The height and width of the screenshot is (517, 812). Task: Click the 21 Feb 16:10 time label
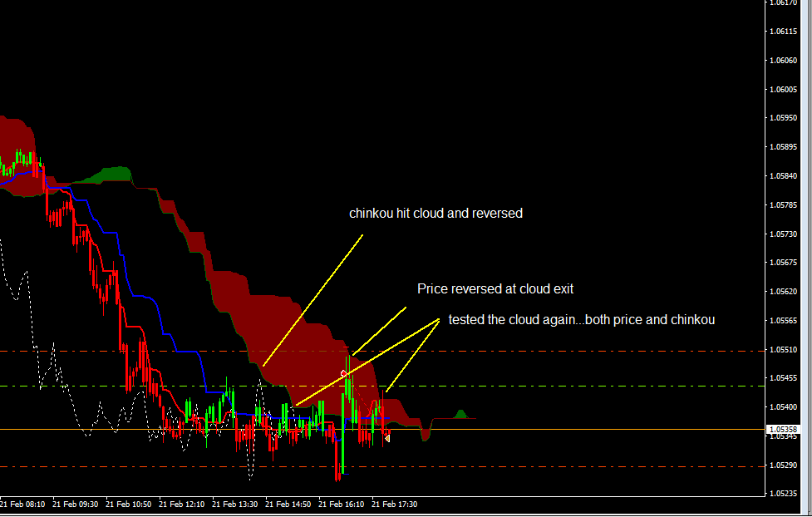(x=341, y=504)
